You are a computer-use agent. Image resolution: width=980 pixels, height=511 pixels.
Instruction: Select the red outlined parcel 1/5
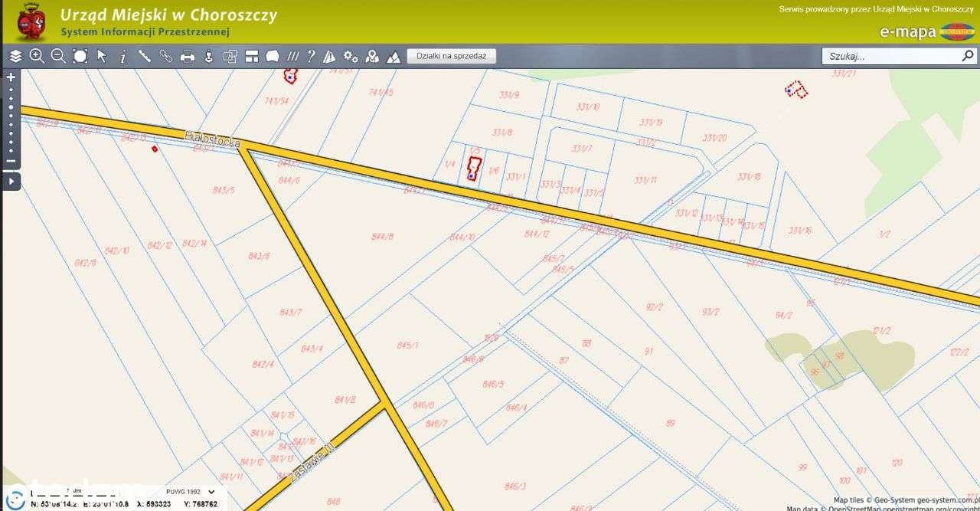[x=473, y=169]
